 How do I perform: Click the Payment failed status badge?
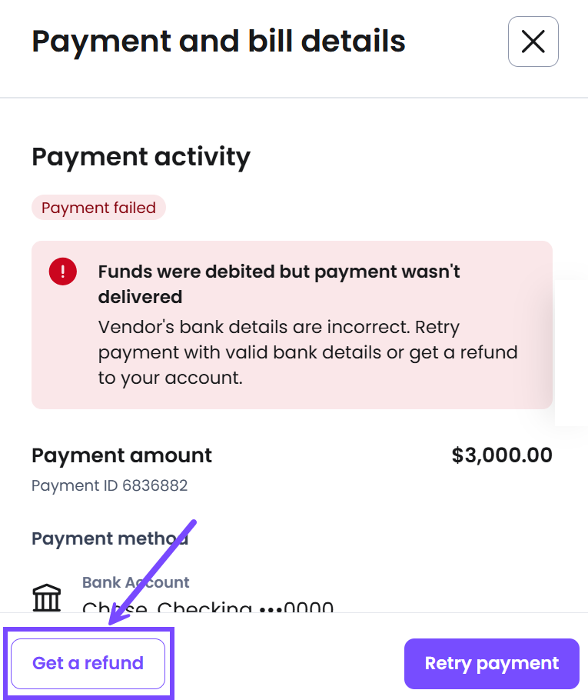click(98, 208)
